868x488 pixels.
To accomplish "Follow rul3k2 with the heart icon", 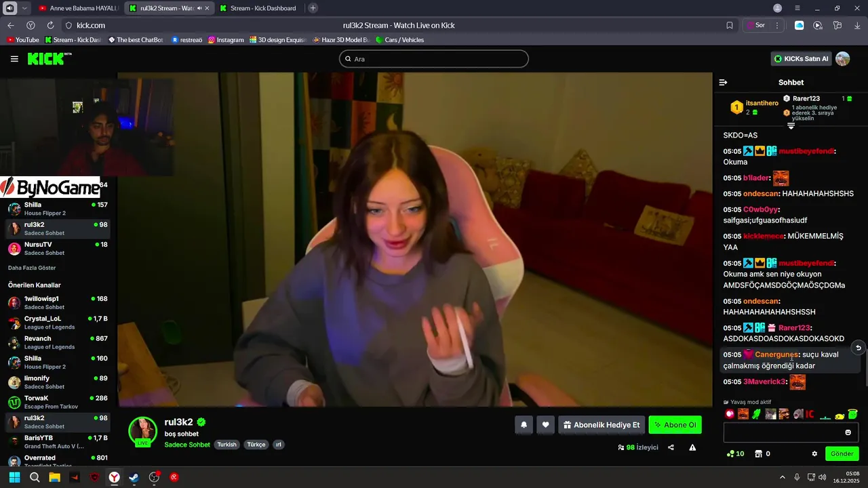I will pos(545,425).
